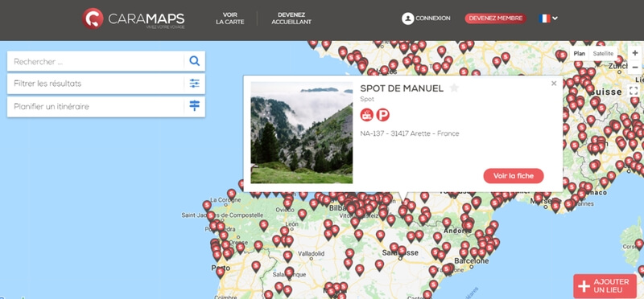
Task: Open the French flag language dropdown
Action: (x=548, y=18)
